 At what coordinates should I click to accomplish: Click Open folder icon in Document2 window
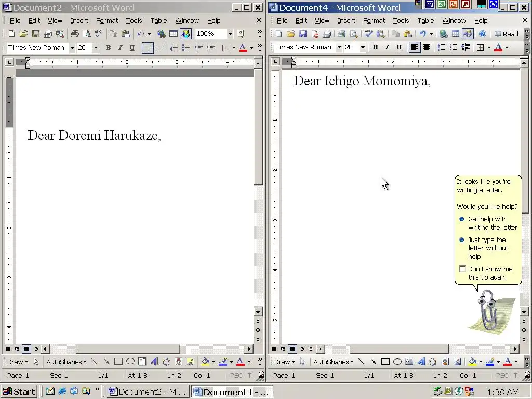tap(23, 34)
